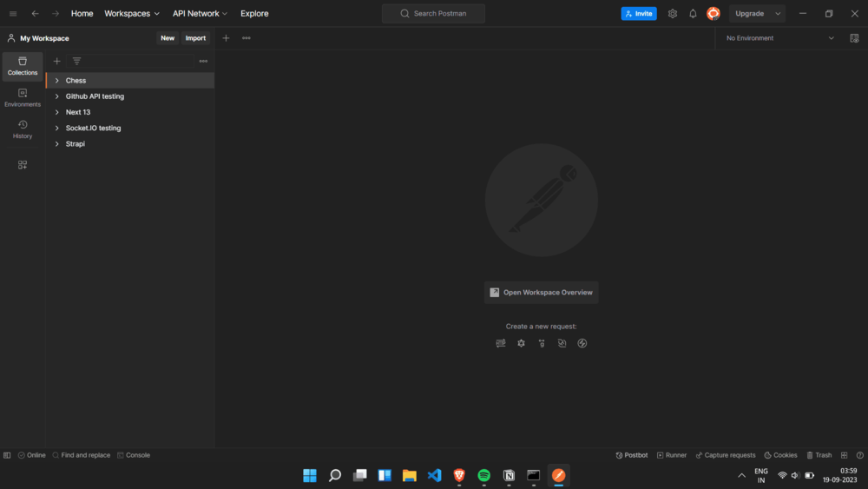
Task: Open Brave browser from taskbar
Action: tap(459, 475)
